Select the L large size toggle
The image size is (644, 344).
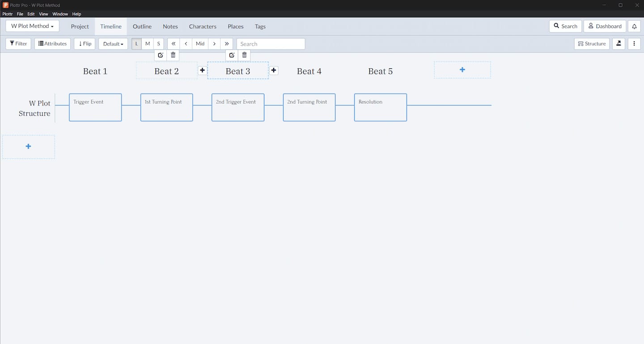point(137,44)
